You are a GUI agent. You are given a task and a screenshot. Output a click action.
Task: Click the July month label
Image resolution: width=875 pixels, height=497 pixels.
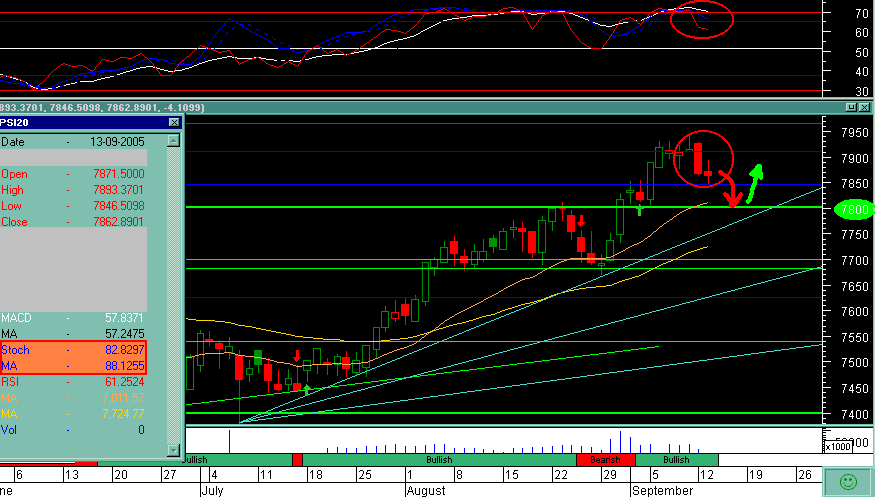click(211, 490)
